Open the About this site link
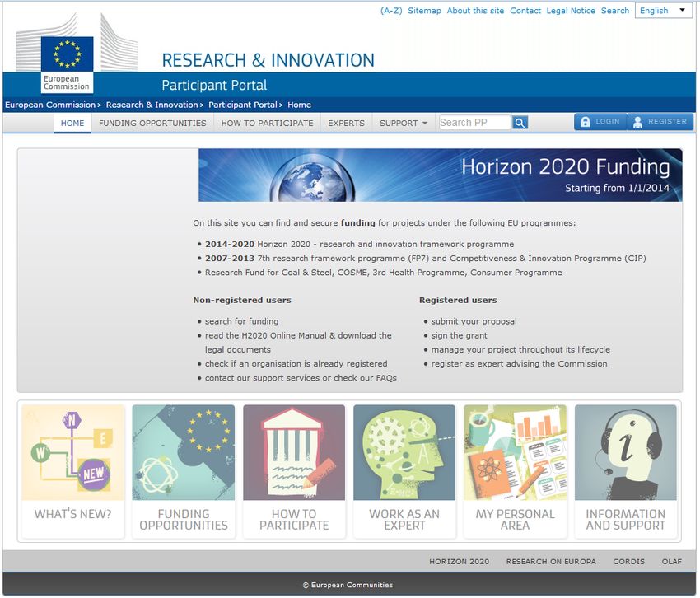The image size is (700, 598). click(475, 10)
